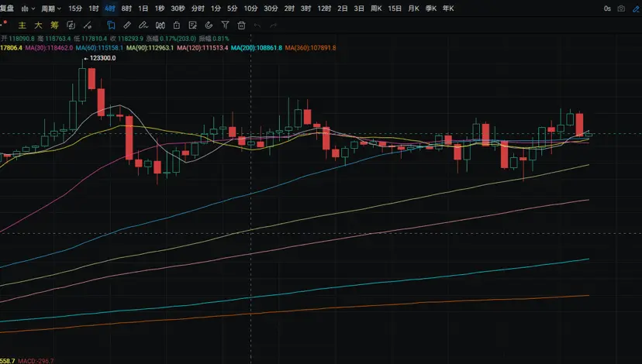Click the 收 118293.9 close value

[126, 39]
